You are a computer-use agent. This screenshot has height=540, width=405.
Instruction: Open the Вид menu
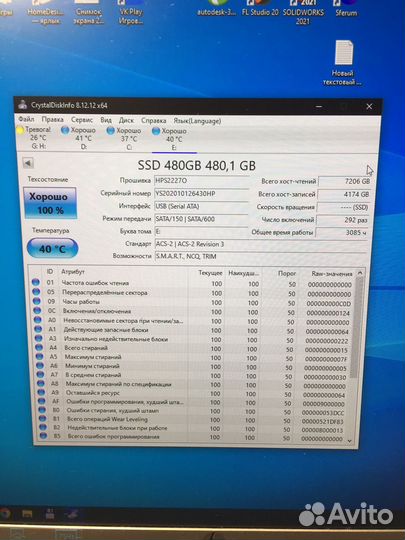click(x=106, y=120)
